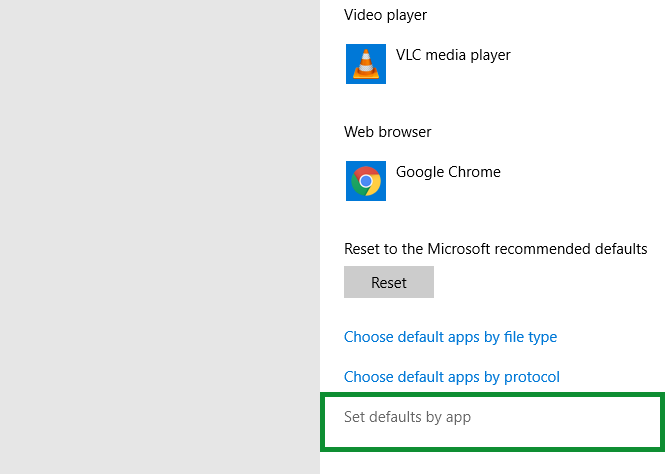Screen dimensions: 666x474
Task: Select the VLC media player name text
Action: point(453,55)
